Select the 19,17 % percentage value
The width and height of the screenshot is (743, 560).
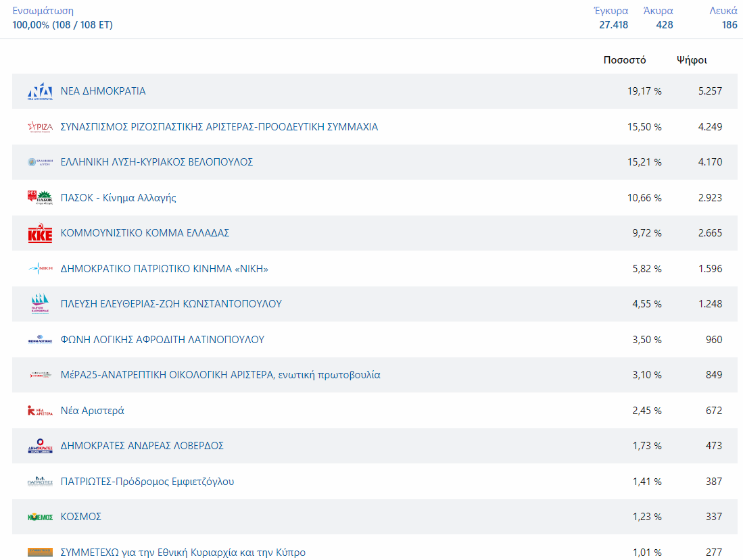pyautogui.click(x=644, y=91)
